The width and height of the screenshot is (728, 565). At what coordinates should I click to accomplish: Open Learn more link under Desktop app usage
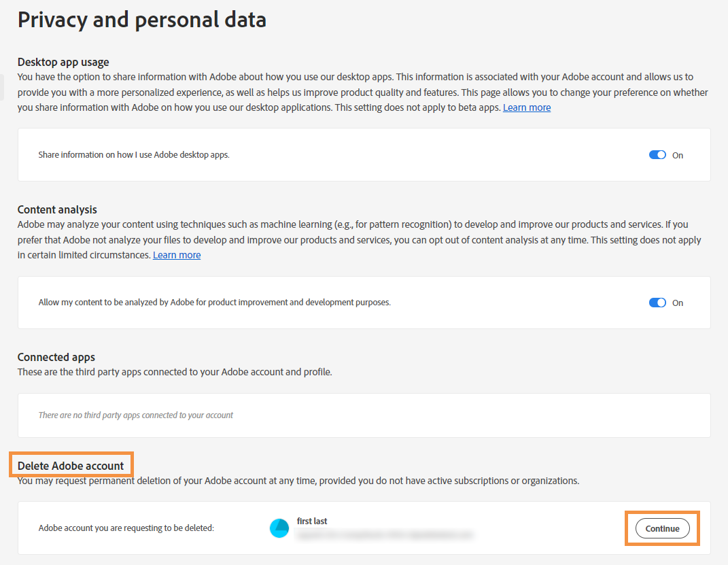(527, 107)
